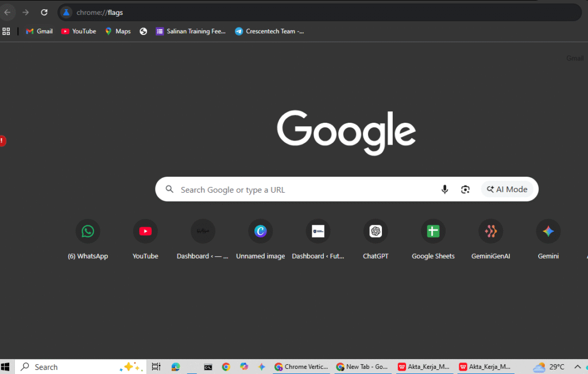Open the Gemini shortcut tile
Screen dimensions: 588x374
point(548,231)
